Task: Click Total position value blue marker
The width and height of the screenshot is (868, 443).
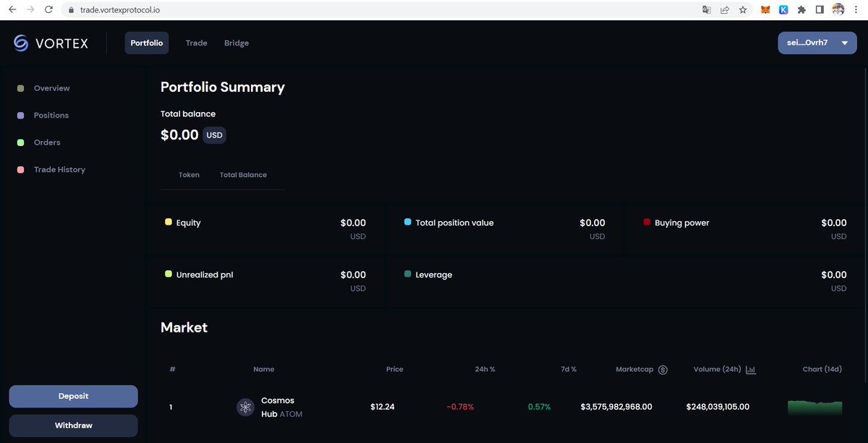Action: (408, 222)
